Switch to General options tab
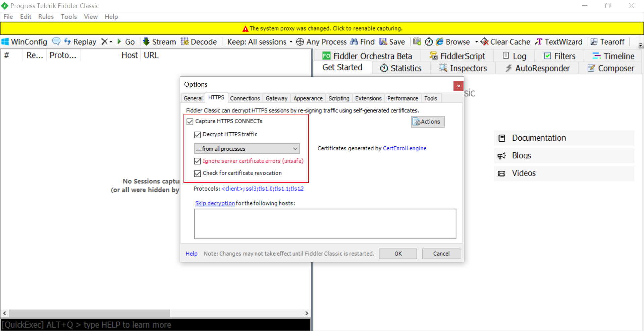This screenshot has width=644, height=331. point(193,98)
